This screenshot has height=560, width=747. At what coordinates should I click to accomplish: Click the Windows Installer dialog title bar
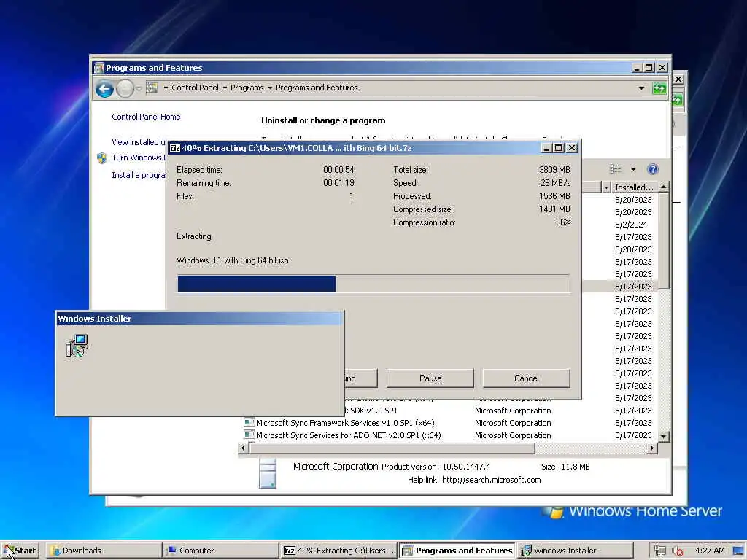point(199,319)
